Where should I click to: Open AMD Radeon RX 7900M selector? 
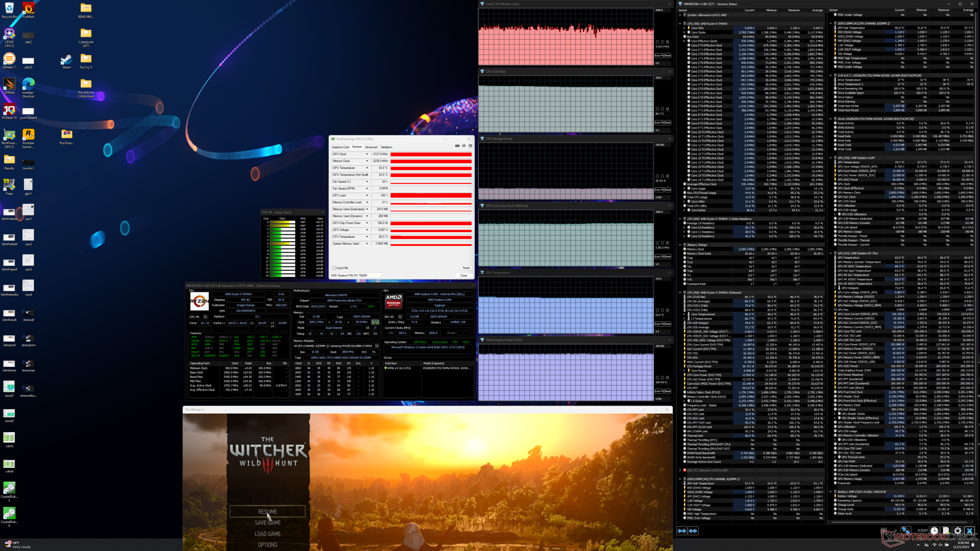pos(357,275)
